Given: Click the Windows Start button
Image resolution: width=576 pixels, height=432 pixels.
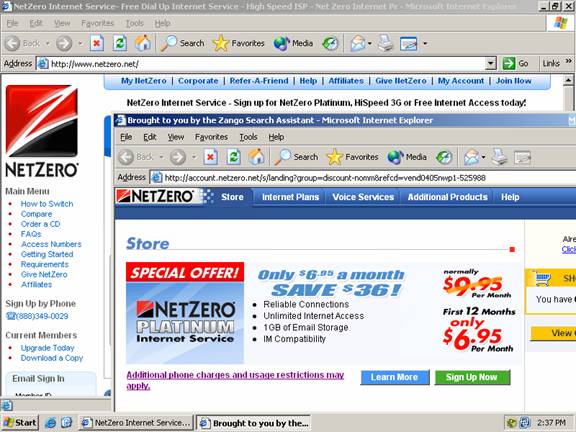Looking at the screenshot, I should pyautogui.click(x=20, y=423).
